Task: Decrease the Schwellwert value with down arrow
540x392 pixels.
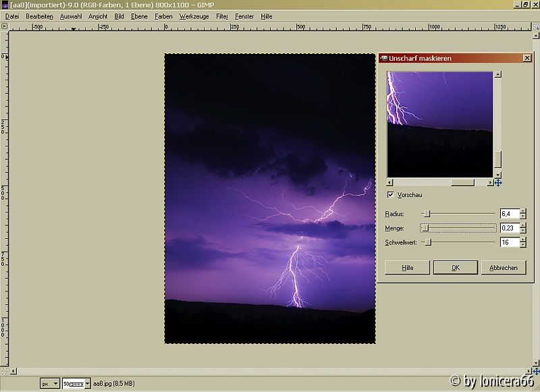Action: click(522, 245)
